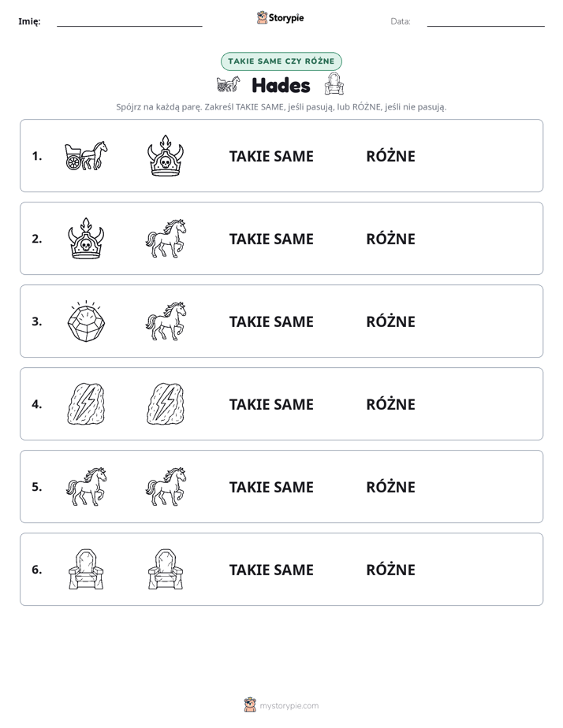Select TAKIE SAME for row 4
Screen dimensions: 563x728
coord(271,404)
